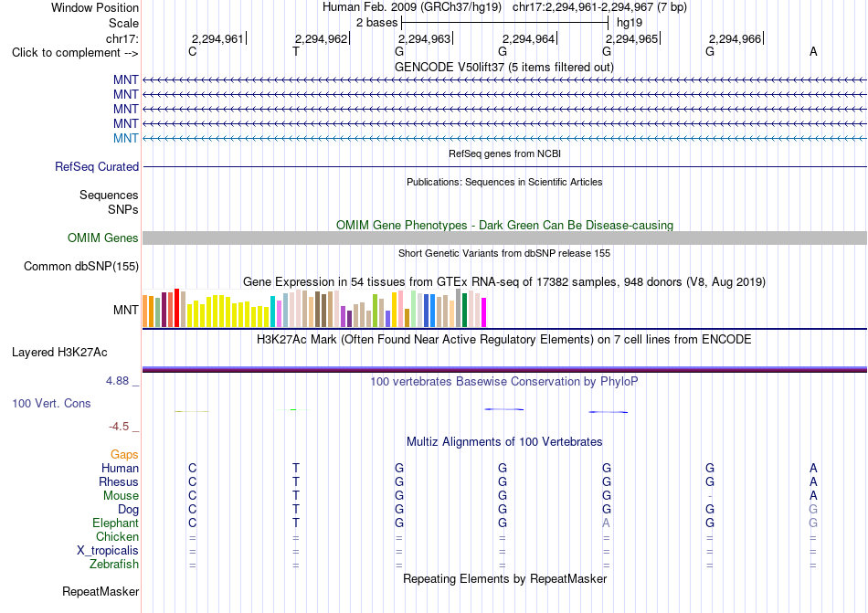Screen dimensions: 868x613
Task: Click 'Multiz Alignments of 100 Vertebrates' title
Action: coord(504,441)
